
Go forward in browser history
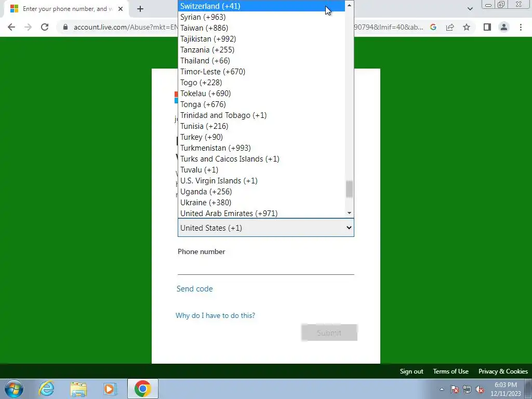pyautogui.click(x=28, y=27)
